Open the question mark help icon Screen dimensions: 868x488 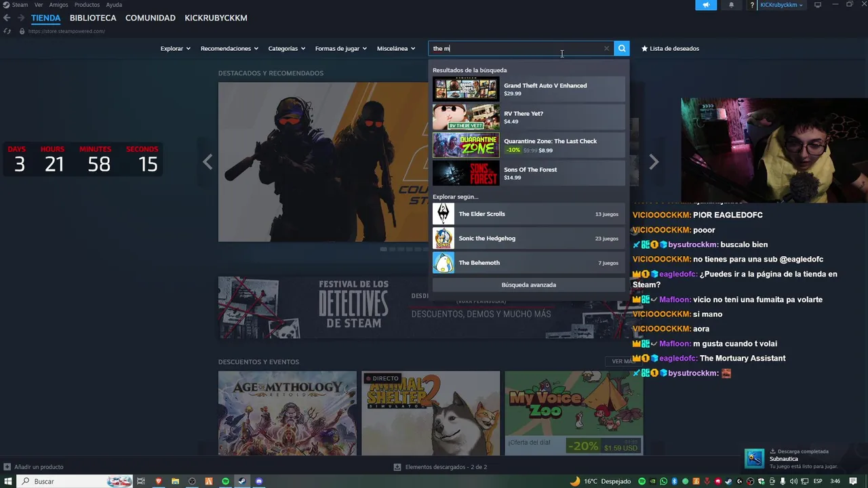(752, 5)
